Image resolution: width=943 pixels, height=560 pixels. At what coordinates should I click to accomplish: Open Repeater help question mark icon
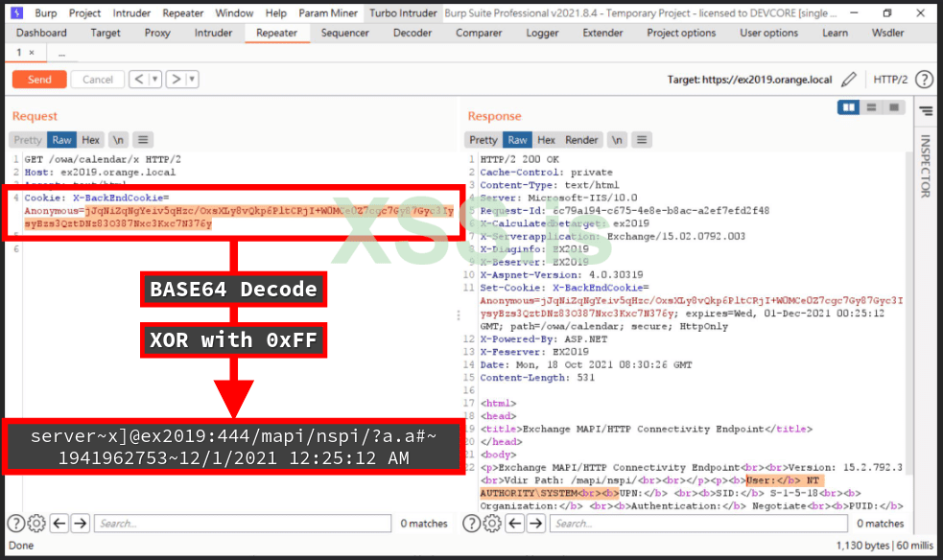click(925, 80)
